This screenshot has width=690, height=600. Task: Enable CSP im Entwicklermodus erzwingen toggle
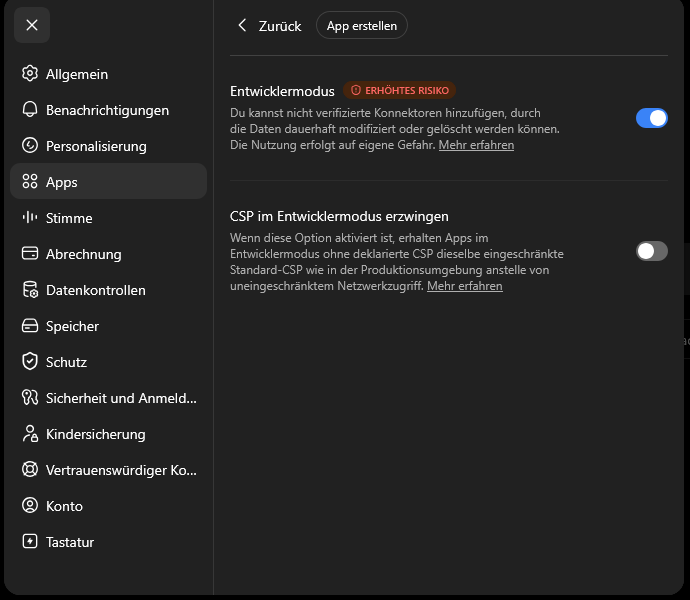pyautogui.click(x=652, y=251)
